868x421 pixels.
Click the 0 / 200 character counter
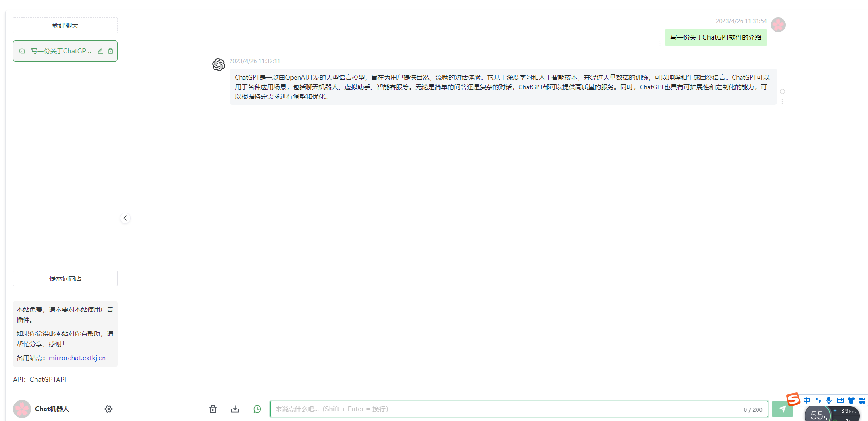[753, 409]
